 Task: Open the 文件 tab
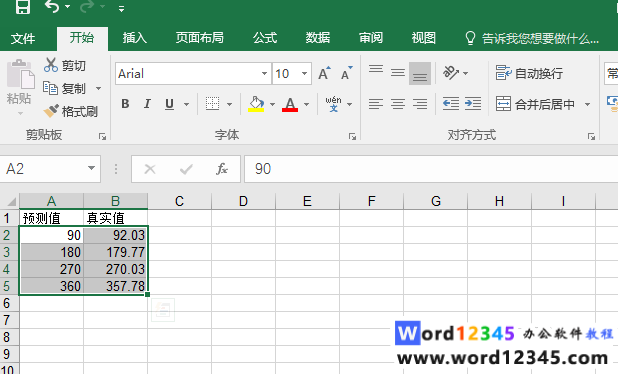(23, 38)
